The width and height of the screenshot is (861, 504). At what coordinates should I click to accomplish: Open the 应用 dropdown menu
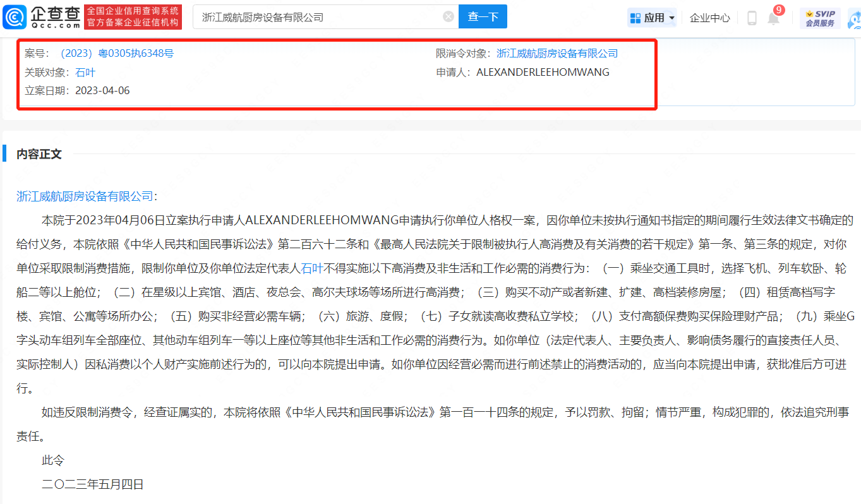pyautogui.click(x=653, y=18)
